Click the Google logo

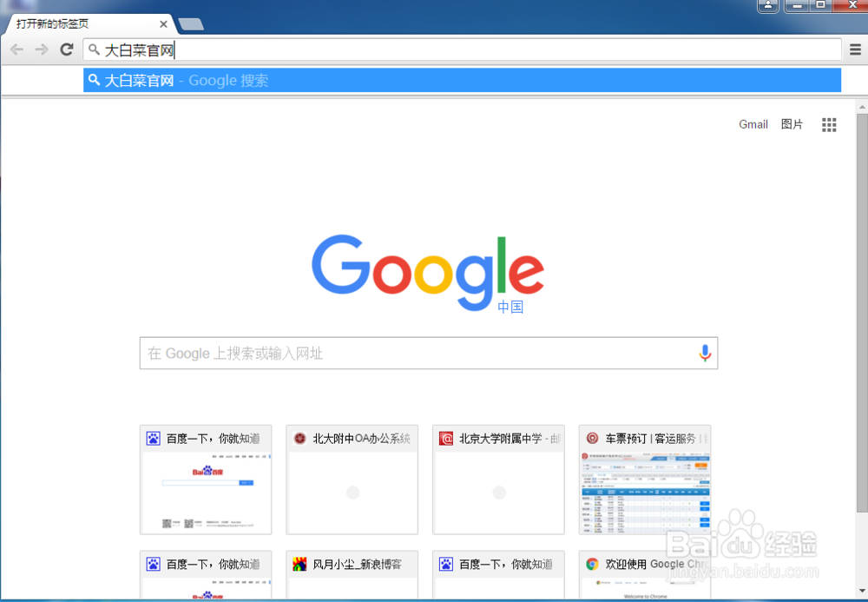[427, 270]
